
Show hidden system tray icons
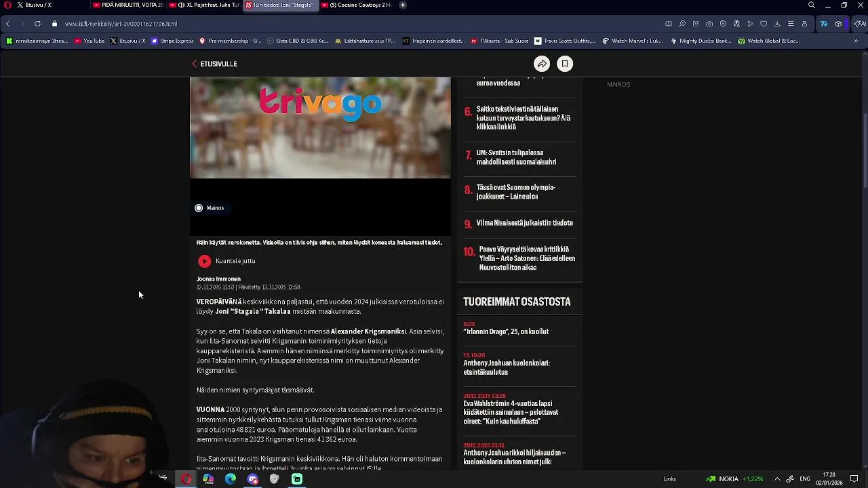click(x=777, y=479)
